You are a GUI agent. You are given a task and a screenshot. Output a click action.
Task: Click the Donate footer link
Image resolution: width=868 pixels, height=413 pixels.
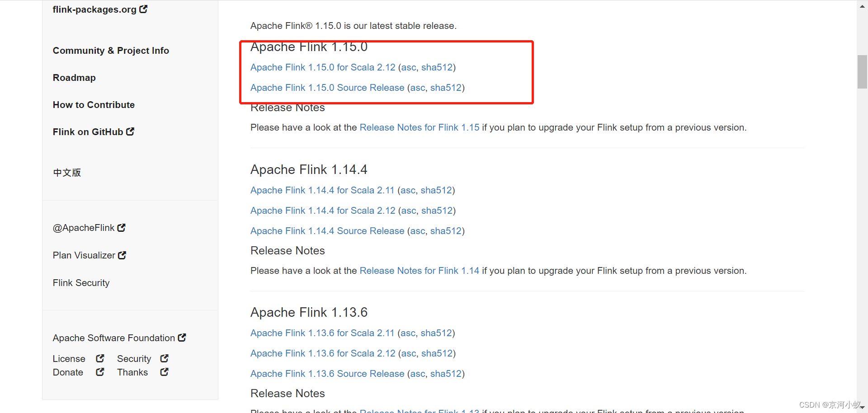(68, 372)
